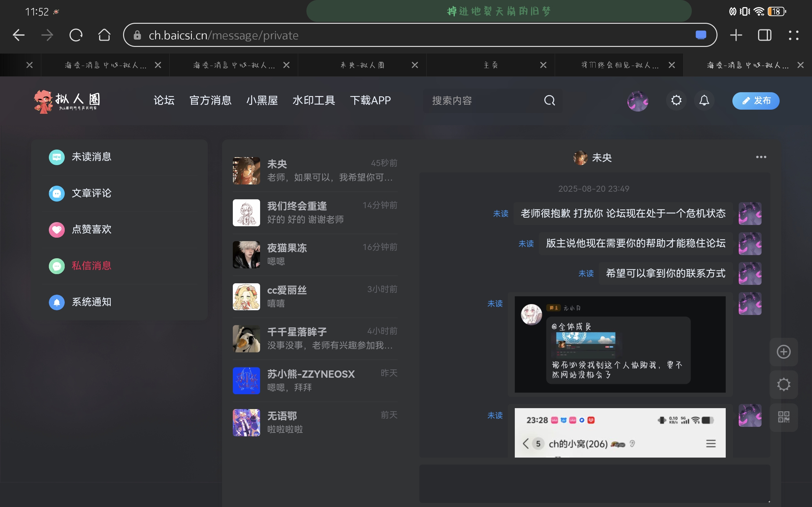Click the 未读消息 icon in sidebar
812x507 pixels.
coord(56,157)
